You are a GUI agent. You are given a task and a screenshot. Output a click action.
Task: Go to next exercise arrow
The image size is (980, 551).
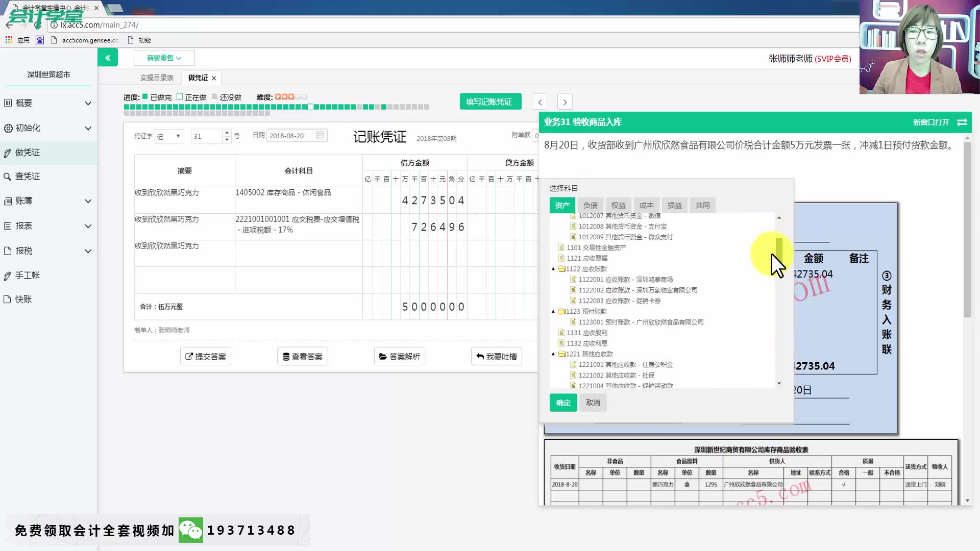tap(565, 102)
